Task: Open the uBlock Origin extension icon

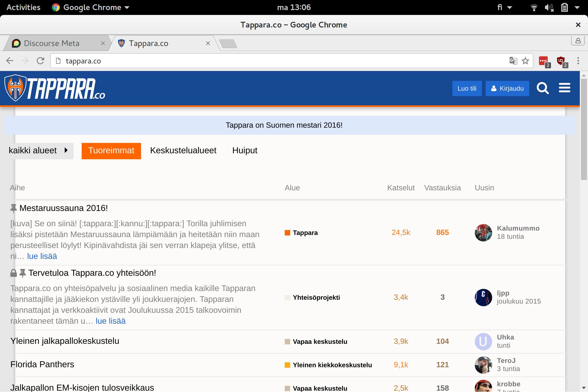Action: click(x=561, y=61)
